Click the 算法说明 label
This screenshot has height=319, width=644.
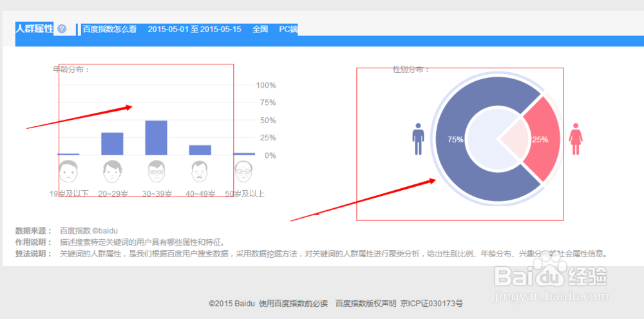pyautogui.click(x=33, y=254)
